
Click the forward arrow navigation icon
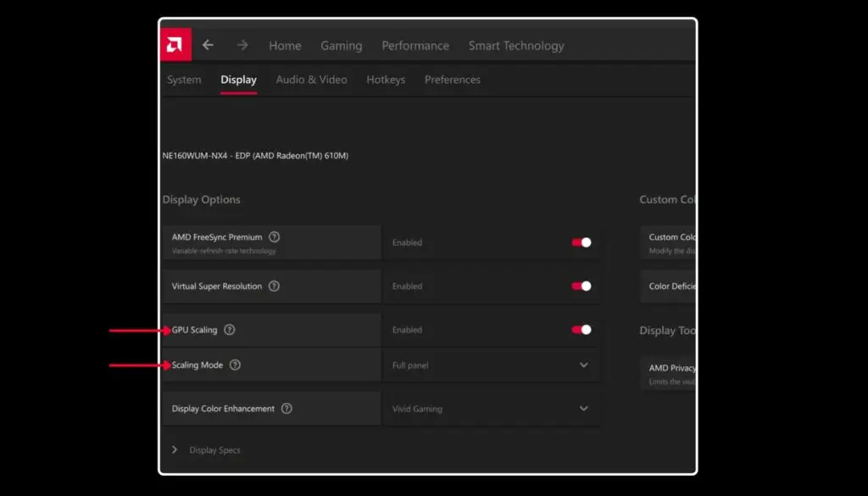tap(242, 45)
